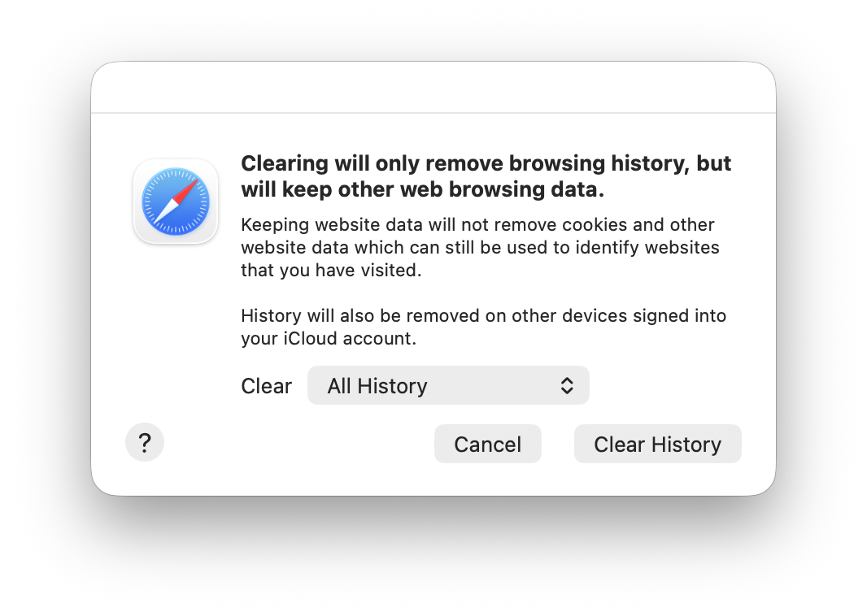The width and height of the screenshot is (867, 616).
Task: Click the red needle of the Safari compass
Action: [x=187, y=190]
